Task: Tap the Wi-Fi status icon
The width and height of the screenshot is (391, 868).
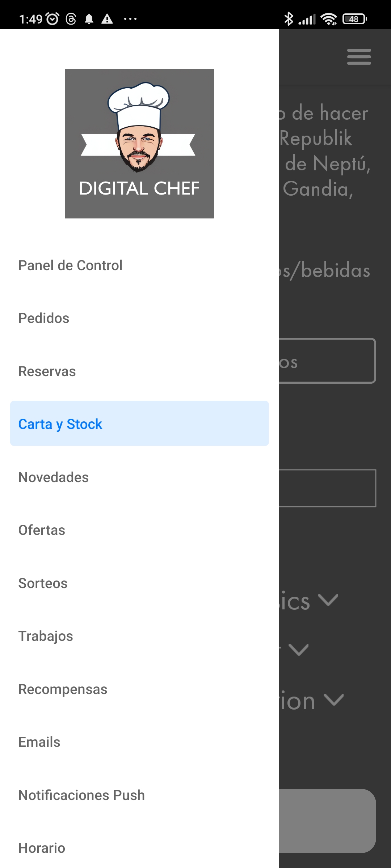Action: point(329,19)
